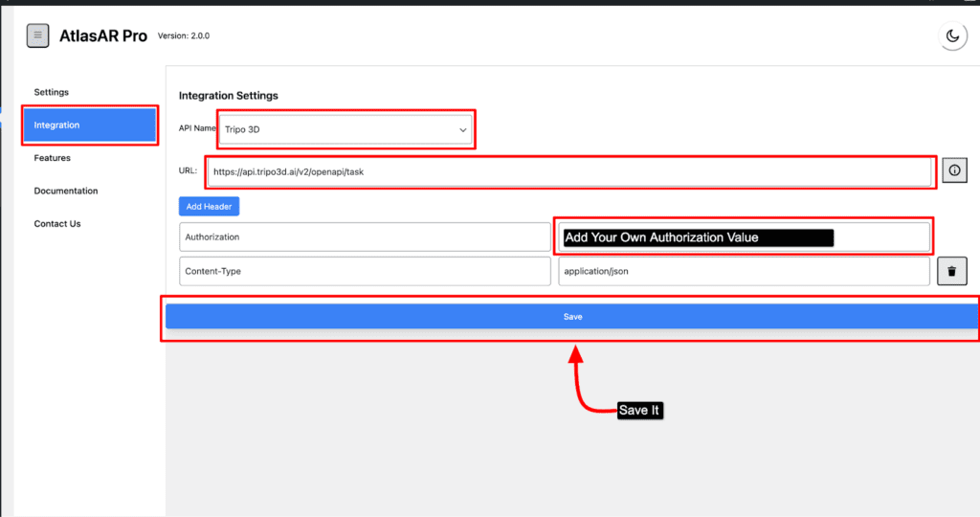
Task: Focus the Authorization header name field
Action: [x=365, y=236]
